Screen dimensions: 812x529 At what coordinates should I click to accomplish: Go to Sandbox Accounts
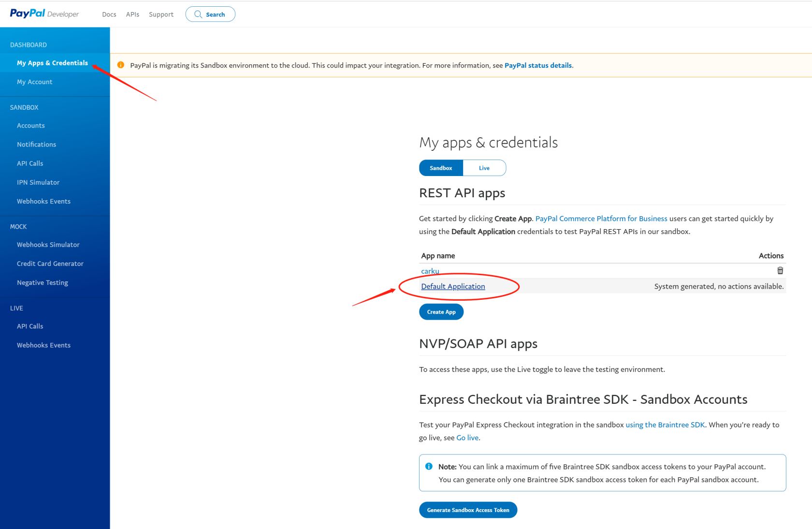click(31, 125)
